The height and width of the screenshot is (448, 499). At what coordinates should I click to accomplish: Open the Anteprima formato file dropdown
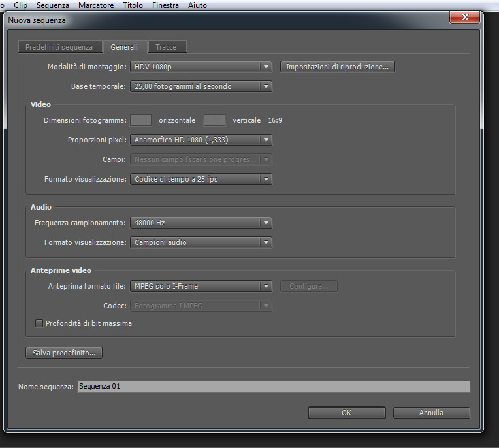(x=201, y=286)
